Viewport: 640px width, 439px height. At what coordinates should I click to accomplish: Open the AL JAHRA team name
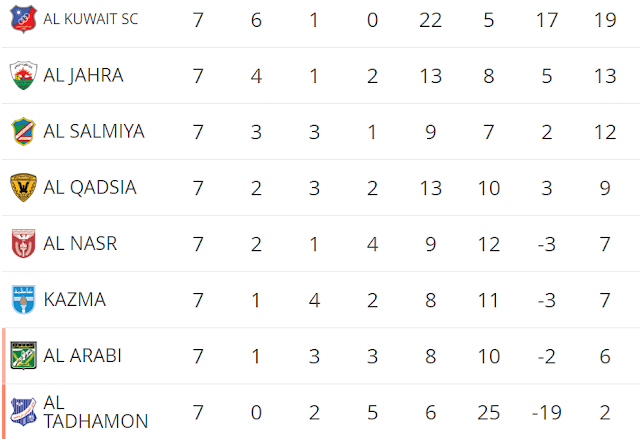click(83, 75)
